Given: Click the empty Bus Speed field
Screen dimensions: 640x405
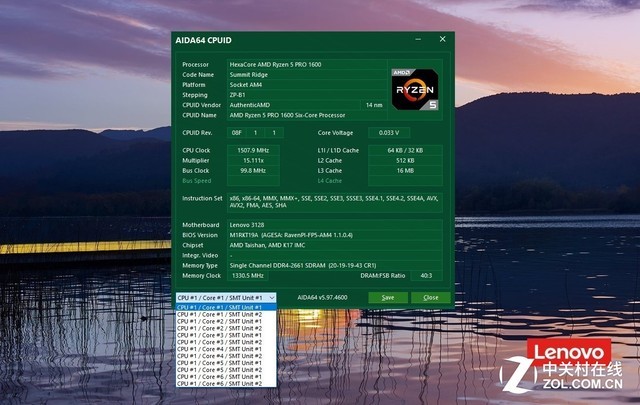Looking at the screenshot, I should click(x=253, y=181).
